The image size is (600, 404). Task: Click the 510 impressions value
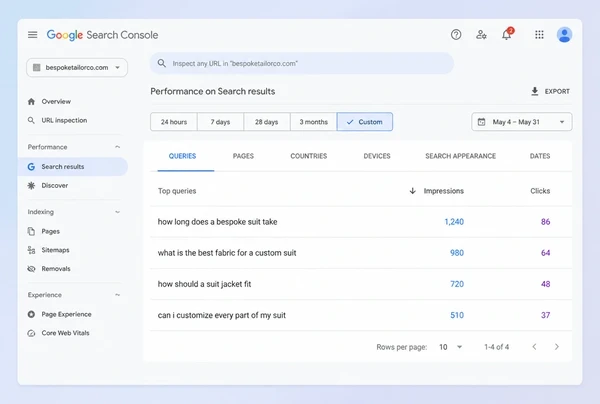[x=457, y=315]
